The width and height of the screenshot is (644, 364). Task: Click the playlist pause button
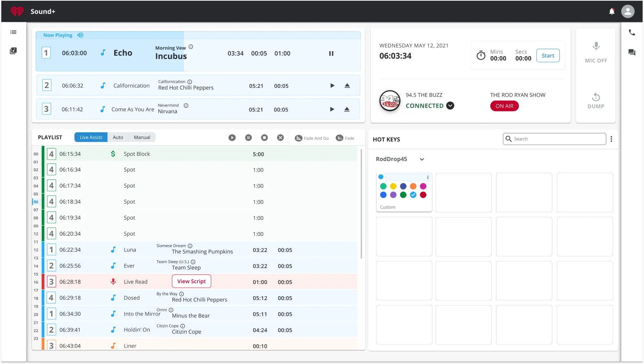point(249,138)
